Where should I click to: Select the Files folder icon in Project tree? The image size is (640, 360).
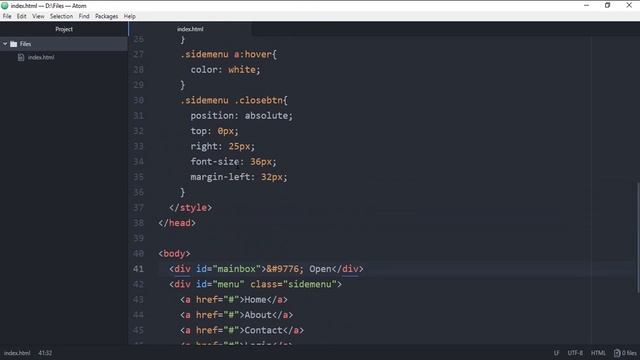point(13,44)
